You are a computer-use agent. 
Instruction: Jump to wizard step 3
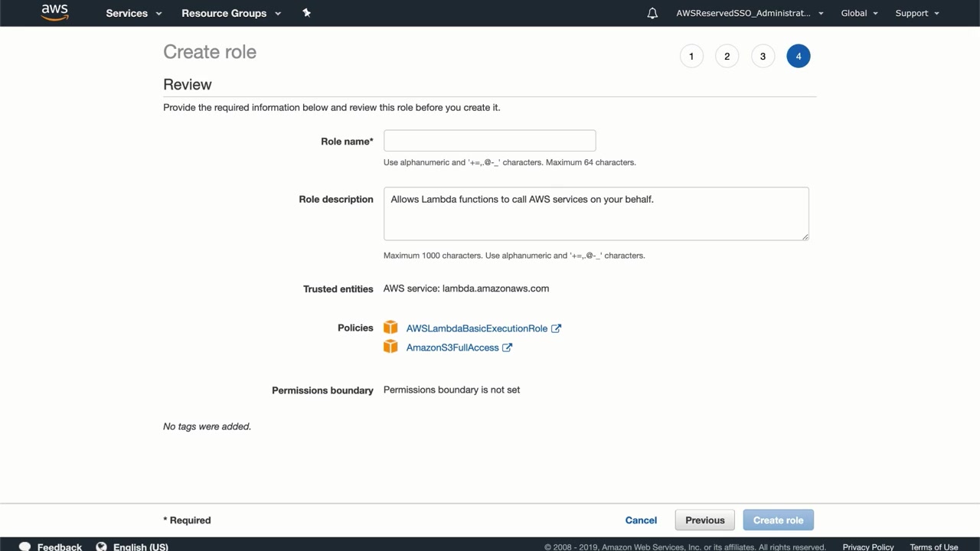[x=763, y=56]
